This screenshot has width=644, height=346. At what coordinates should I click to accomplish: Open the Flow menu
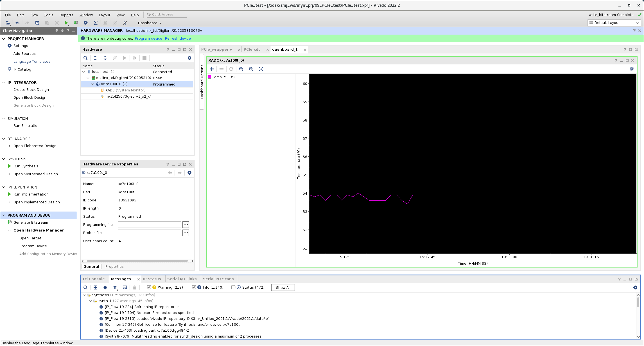click(x=34, y=15)
